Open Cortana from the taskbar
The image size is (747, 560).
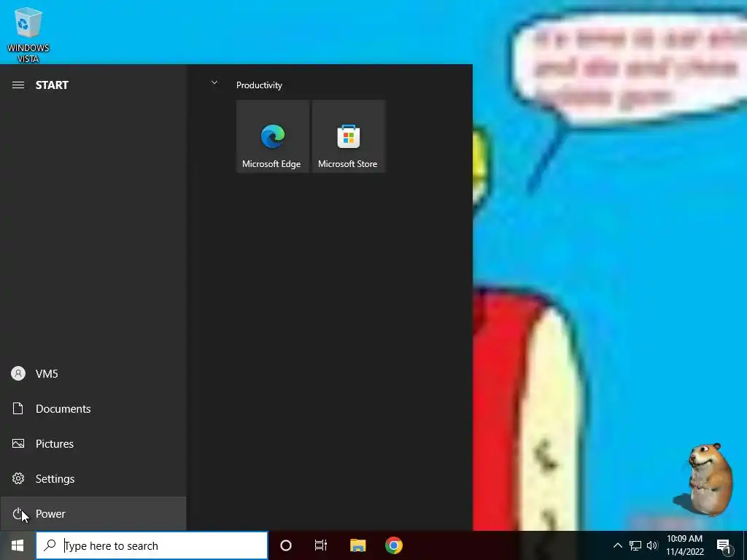point(286,545)
